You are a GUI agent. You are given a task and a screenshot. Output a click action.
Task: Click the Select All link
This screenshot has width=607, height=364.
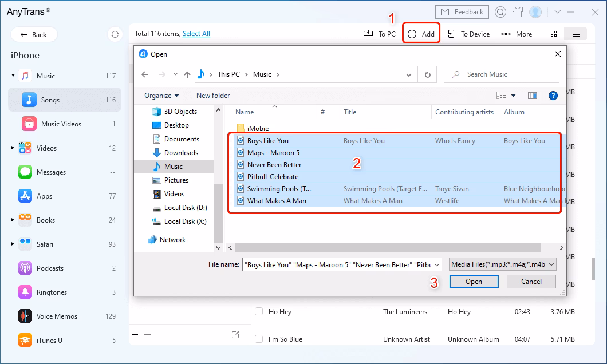[x=196, y=34]
